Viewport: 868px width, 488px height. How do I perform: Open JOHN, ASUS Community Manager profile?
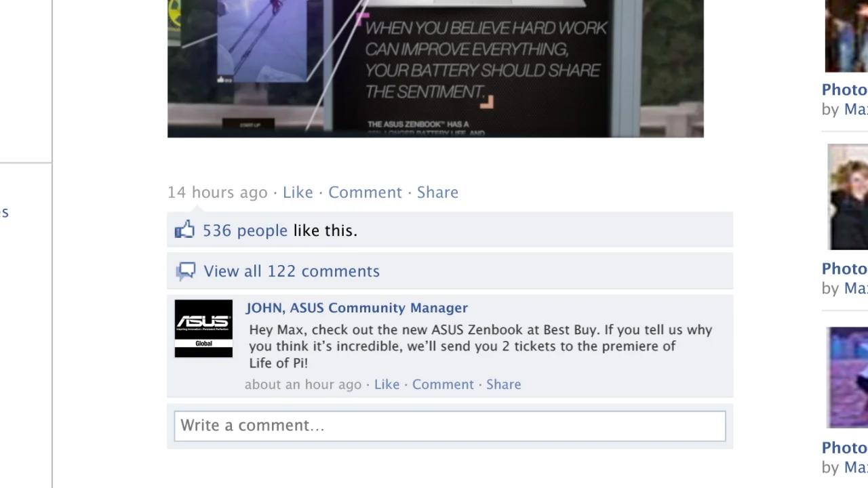coord(357,308)
